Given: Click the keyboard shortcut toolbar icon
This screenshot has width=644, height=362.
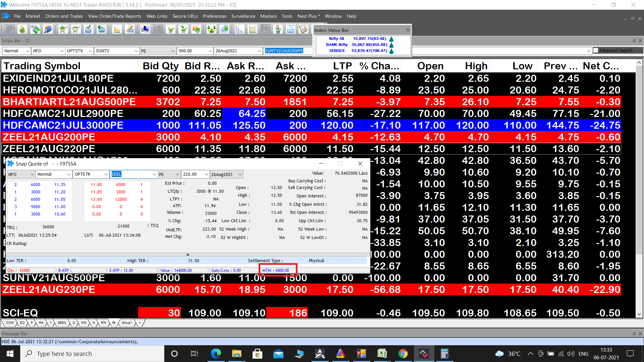Looking at the screenshot, I should (290, 29).
